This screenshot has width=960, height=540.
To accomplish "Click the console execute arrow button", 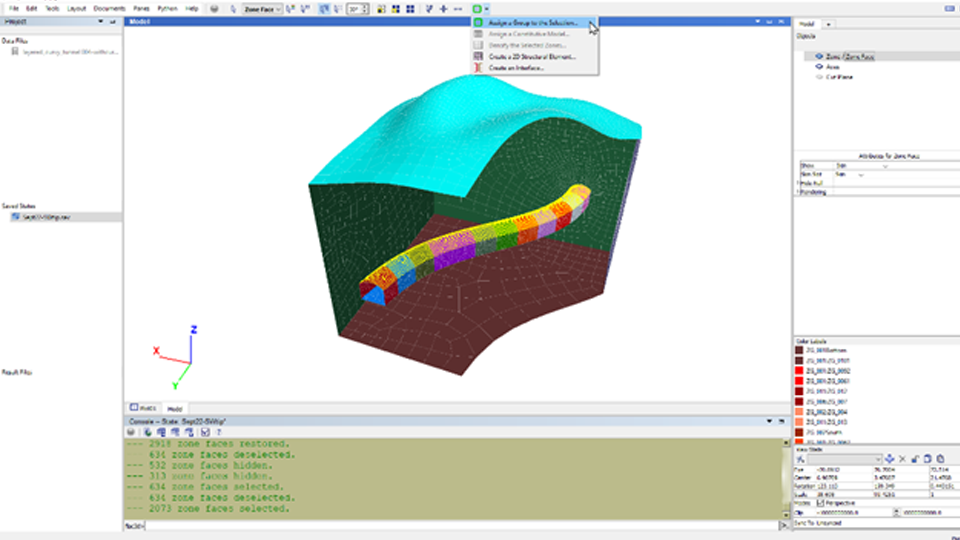I will pyautogui.click(x=782, y=525).
